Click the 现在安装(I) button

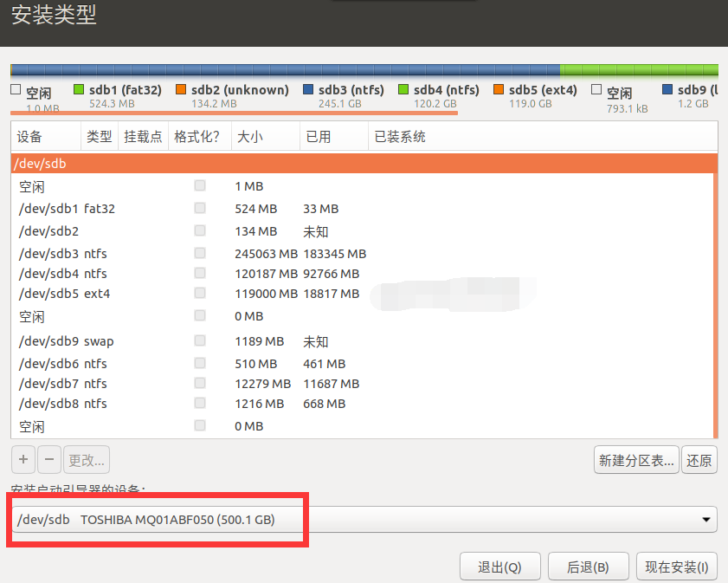tap(676, 566)
